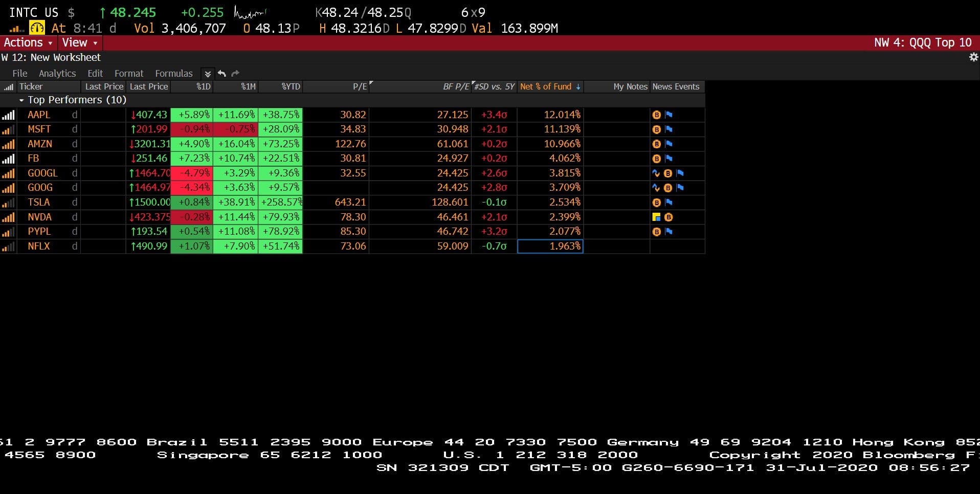Click the INTC intraday sparkline chart
980x494 pixels.
pos(250,12)
